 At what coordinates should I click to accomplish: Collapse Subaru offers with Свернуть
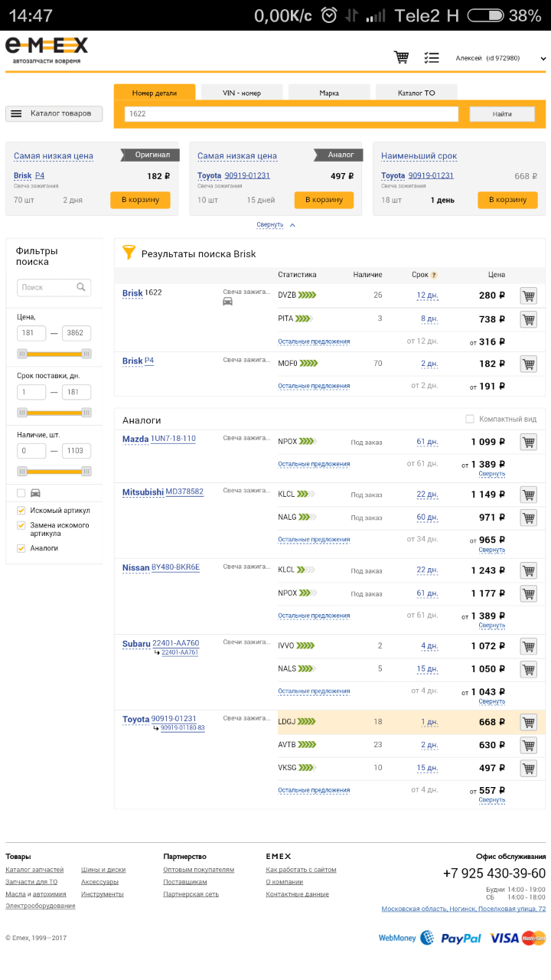click(492, 701)
